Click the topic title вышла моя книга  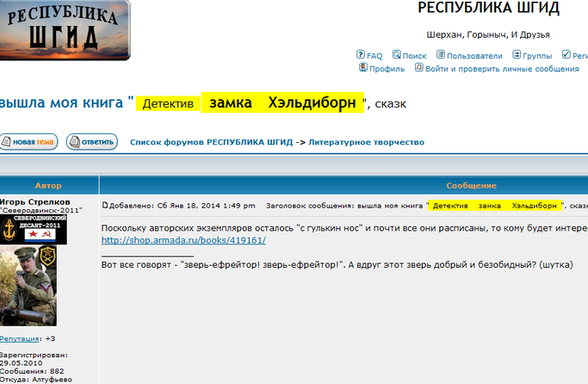click(61, 102)
